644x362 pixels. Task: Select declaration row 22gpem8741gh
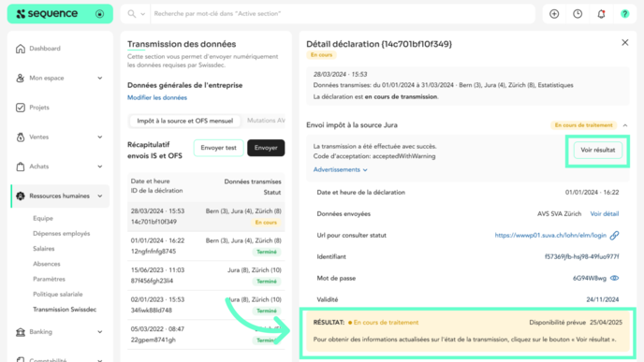206,335
